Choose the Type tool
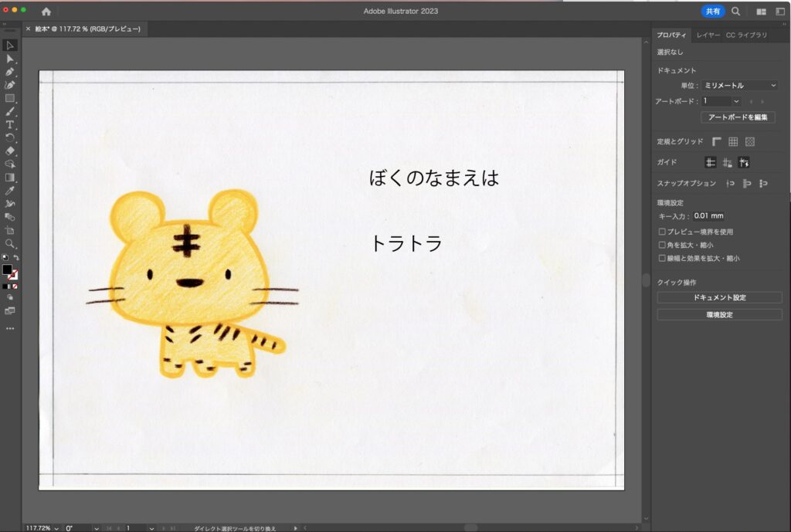791x532 pixels. click(10, 124)
